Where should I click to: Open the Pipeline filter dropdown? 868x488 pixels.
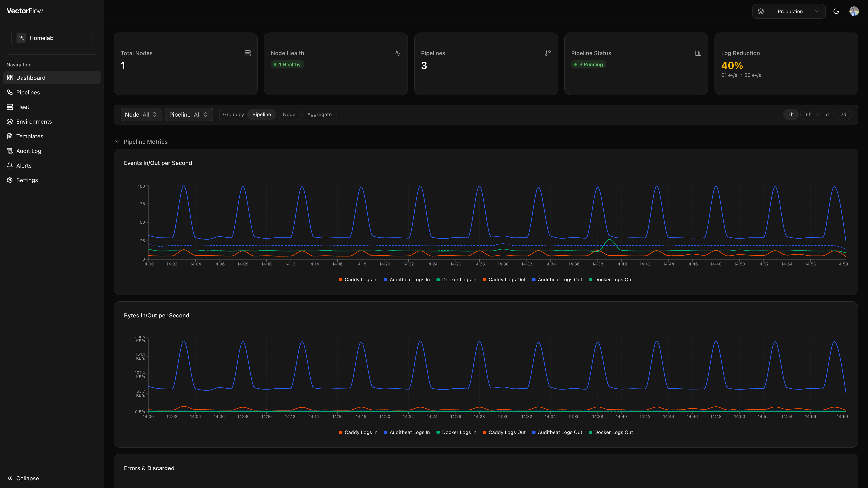pyautogui.click(x=189, y=115)
